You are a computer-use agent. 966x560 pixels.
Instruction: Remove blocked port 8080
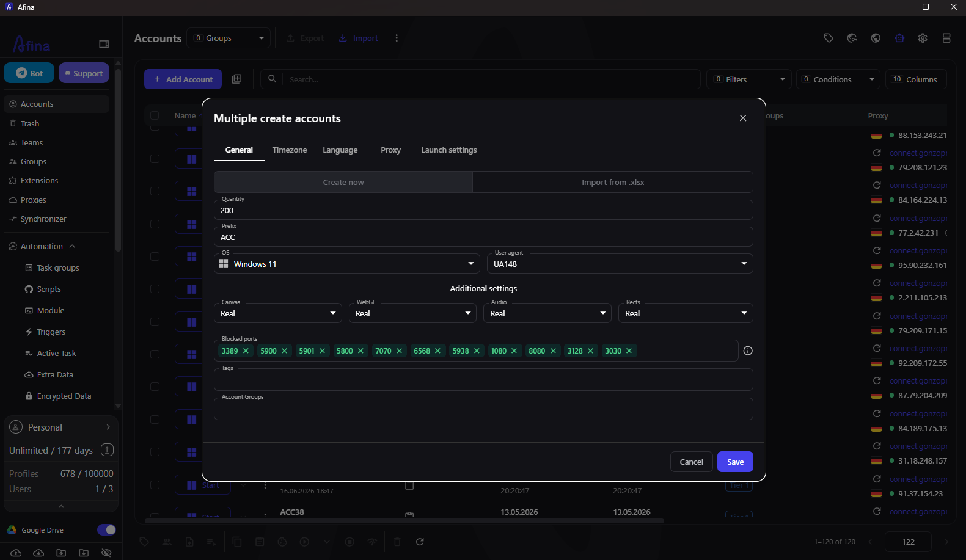(553, 351)
